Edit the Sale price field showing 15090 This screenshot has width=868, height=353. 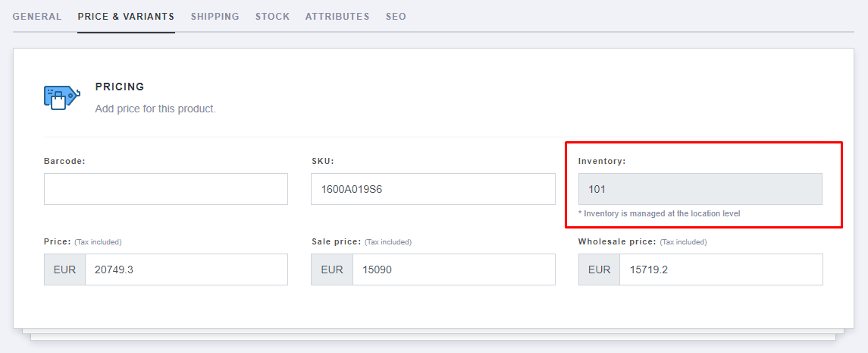click(x=454, y=270)
